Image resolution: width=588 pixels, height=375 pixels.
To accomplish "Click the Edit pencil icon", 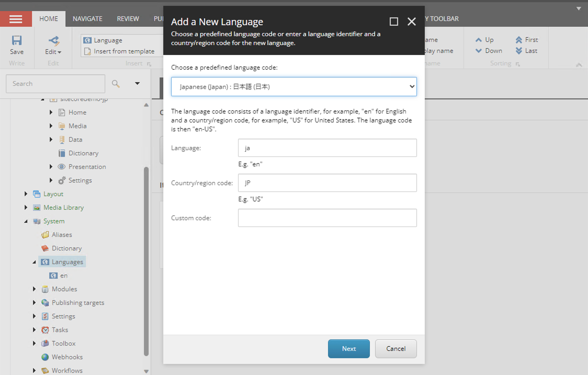I will pyautogui.click(x=54, y=41).
